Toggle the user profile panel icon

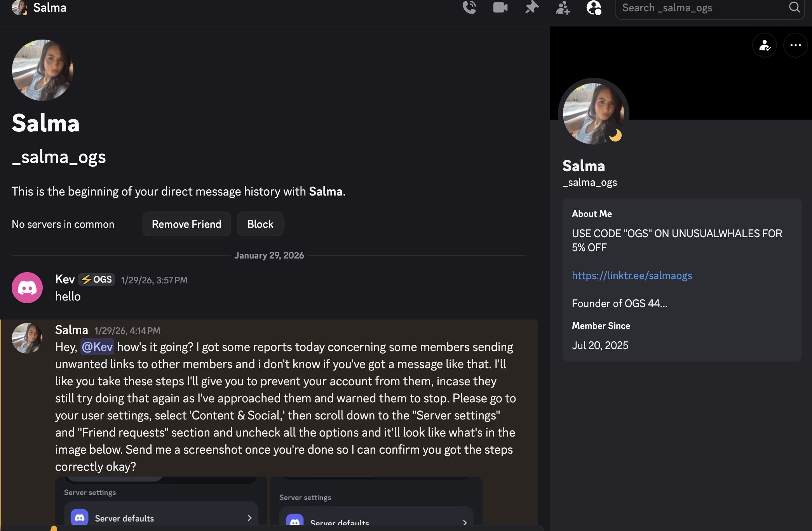[x=594, y=7]
